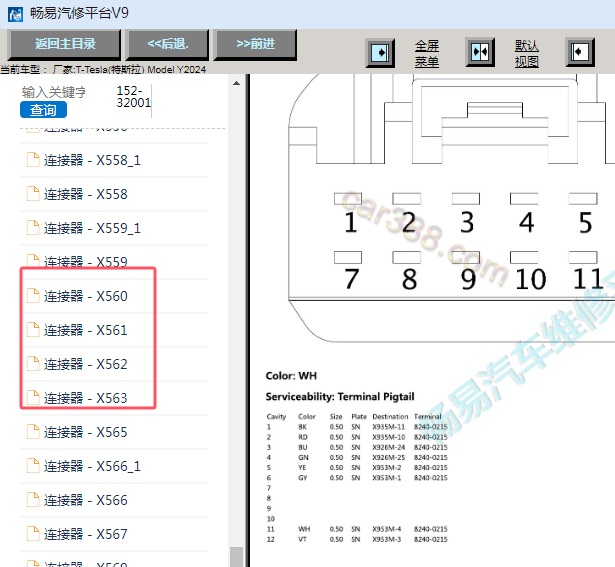The height and width of the screenshot is (567, 615).
Task: Click the split-arrows panel icon beside 默认视图
Action: point(480,52)
